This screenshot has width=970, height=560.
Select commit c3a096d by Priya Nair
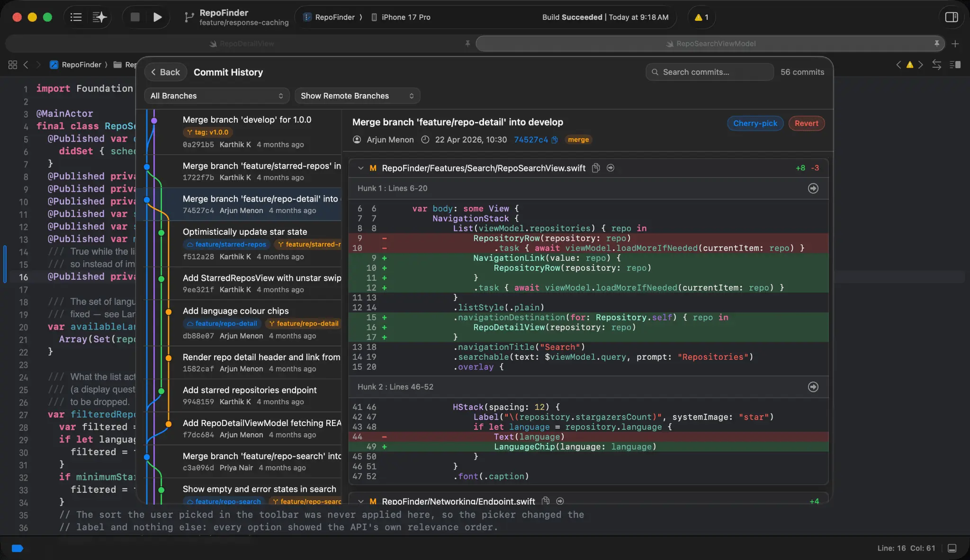(239, 461)
